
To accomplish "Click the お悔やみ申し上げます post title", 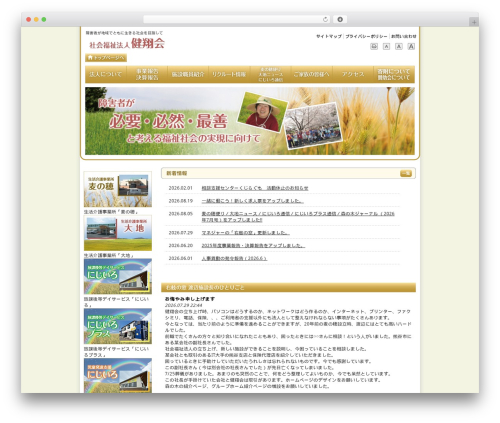I will [x=190, y=299].
